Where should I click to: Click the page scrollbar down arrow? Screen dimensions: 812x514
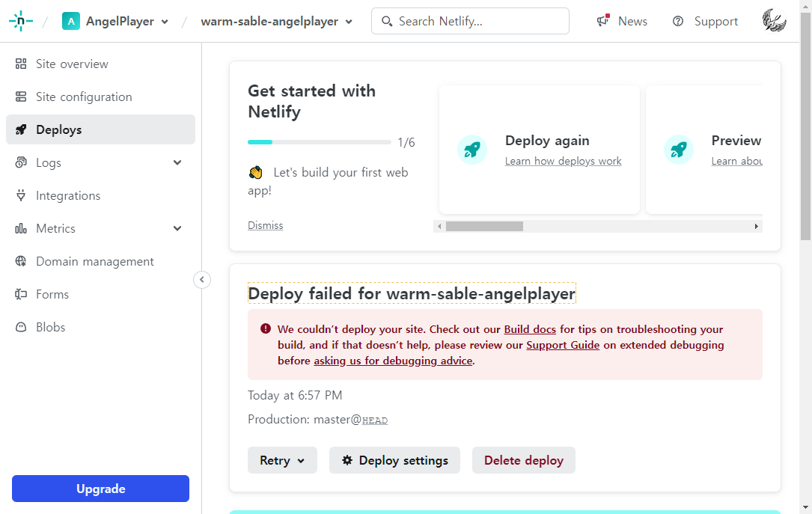(x=805, y=508)
